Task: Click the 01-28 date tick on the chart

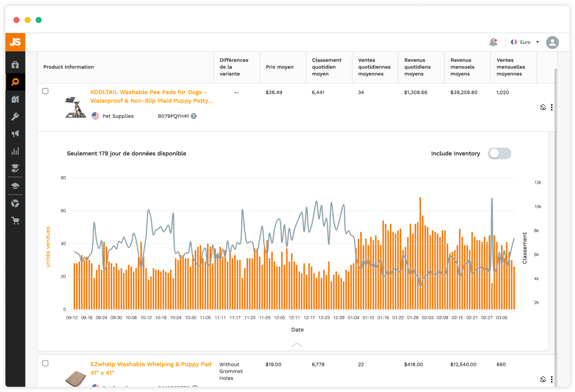Action: (412, 317)
